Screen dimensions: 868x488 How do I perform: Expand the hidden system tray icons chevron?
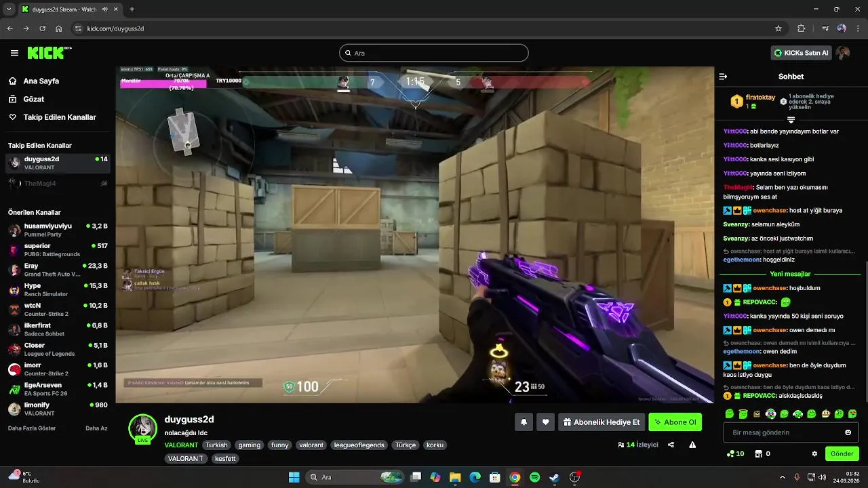click(x=782, y=477)
